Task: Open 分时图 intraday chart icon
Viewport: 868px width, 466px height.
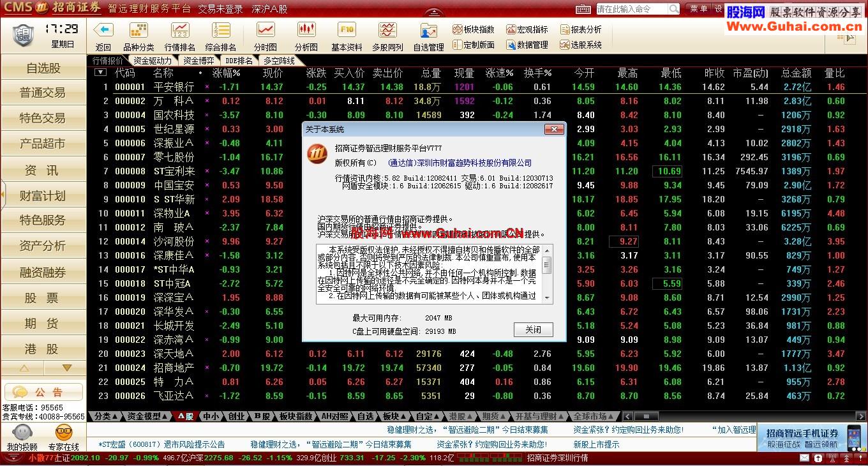Action: point(266,30)
